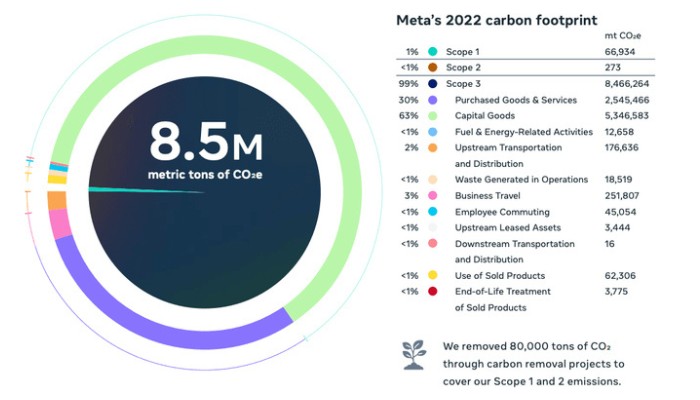700x400 pixels.
Task: Click the 3% percentage for Business Travel
Action: click(412, 196)
